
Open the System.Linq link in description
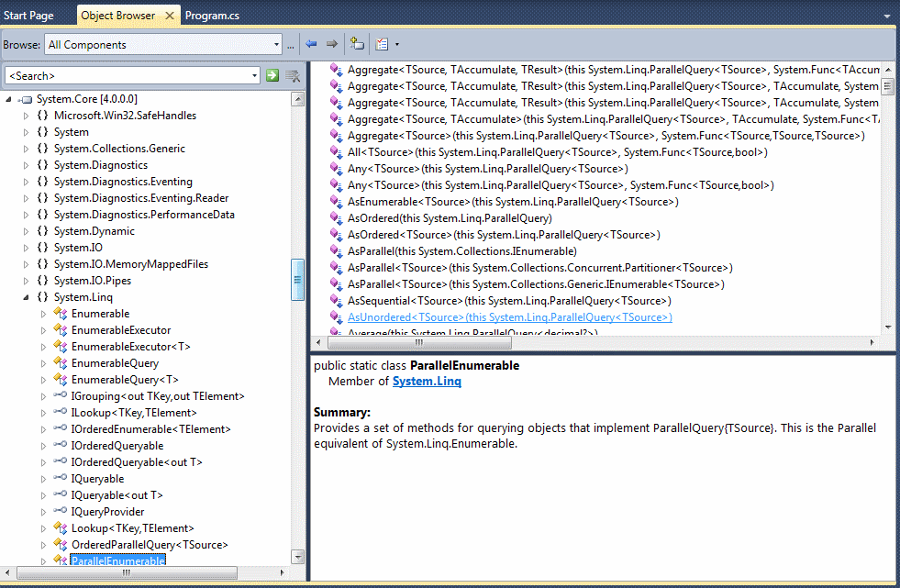(427, 382)
